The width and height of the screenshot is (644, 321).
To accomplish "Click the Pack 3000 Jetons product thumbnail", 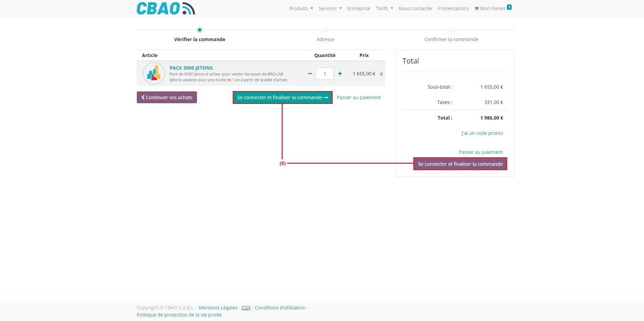I will click(154, 73).
